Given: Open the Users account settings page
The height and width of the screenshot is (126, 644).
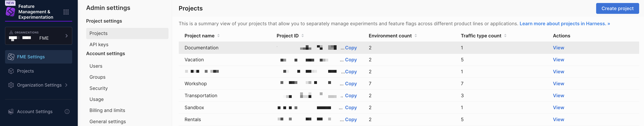Looking at the screenshot, I should click(x=96, y=66).
